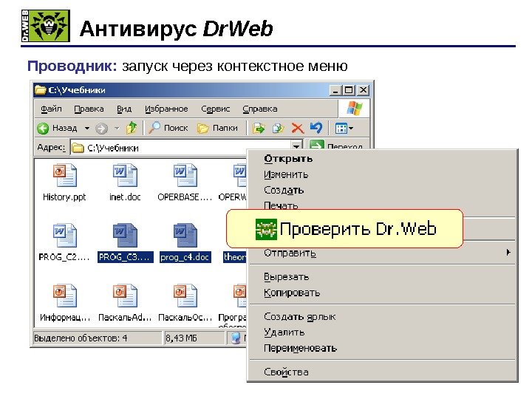Click Выделено объектов: 4 status text
This screenshot has height=399, width=532.
coord(81,338)
